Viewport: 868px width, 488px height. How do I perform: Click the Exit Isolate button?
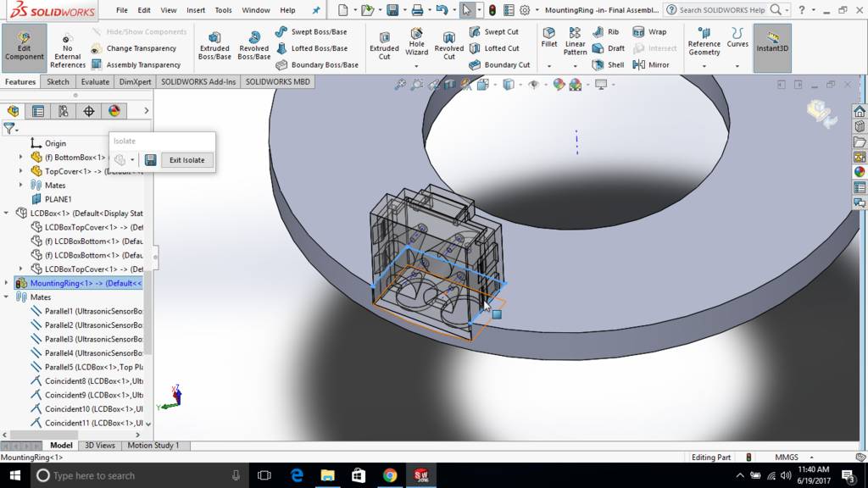pyautogui.click(x=186, y=160)
